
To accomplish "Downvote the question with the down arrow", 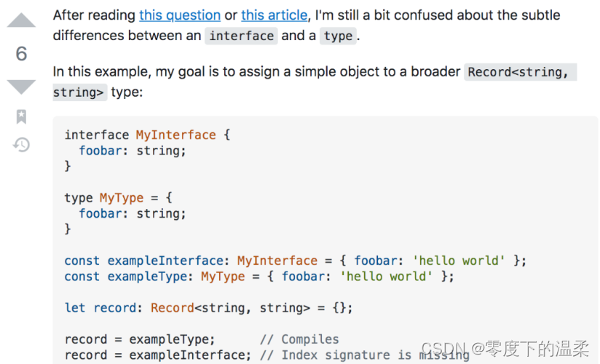I will point(21,87).
